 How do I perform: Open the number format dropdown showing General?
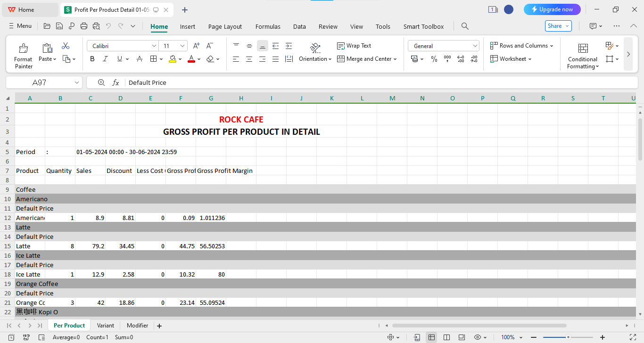click(475, 46)
